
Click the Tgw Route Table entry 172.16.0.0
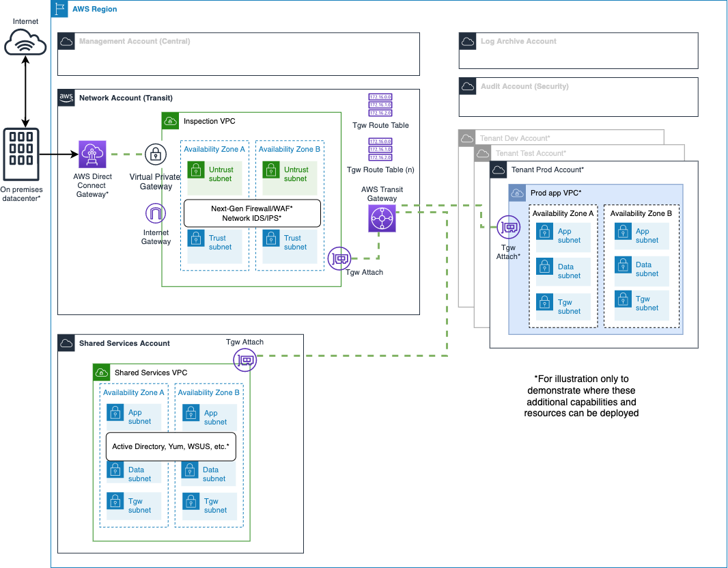[379, 98]
